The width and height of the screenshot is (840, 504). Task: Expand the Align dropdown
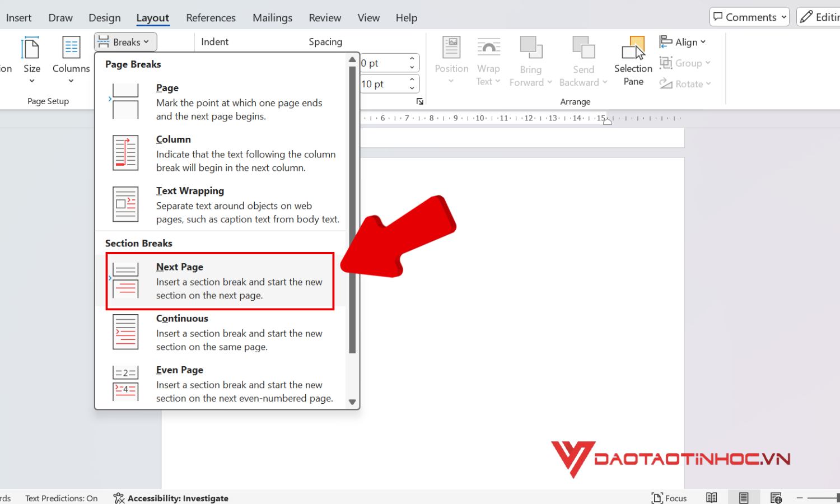coord(683,42)
